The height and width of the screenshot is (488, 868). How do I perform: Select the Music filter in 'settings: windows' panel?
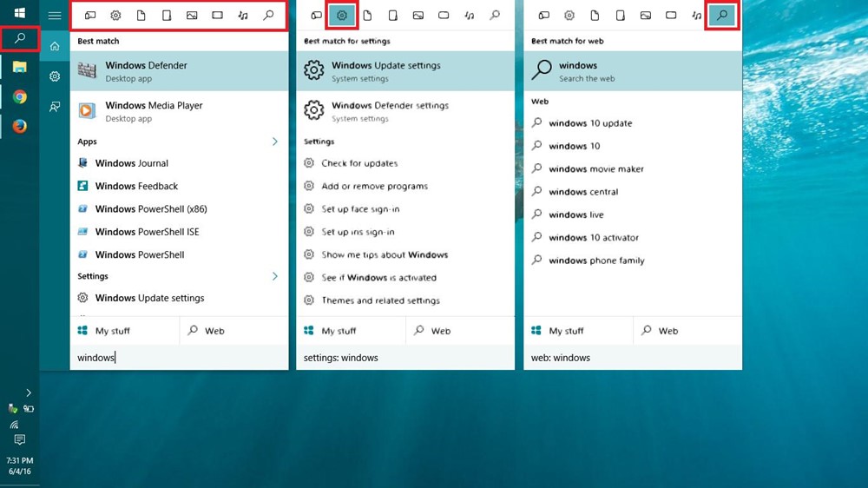tap(469, 16)
